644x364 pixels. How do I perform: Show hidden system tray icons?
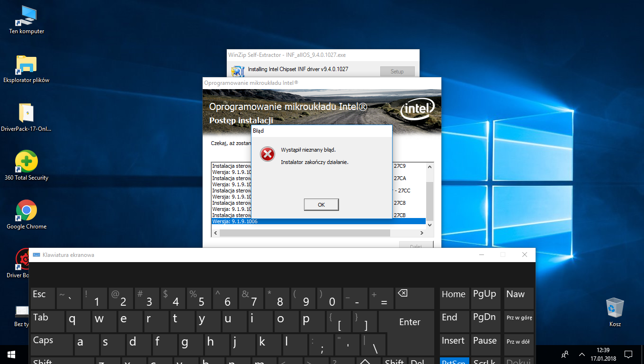pos(582,354)
